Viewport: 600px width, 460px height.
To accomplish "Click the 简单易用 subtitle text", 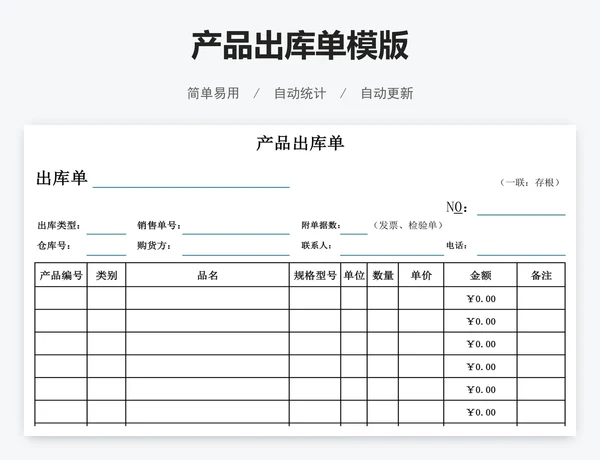I will click(213, 93).
